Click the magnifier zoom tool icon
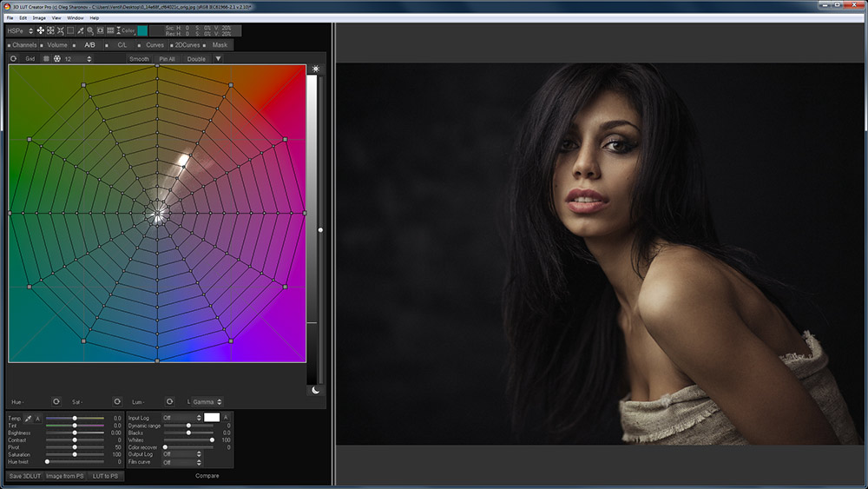The width and height of the screenshot is (868, 489). (90, 30)
